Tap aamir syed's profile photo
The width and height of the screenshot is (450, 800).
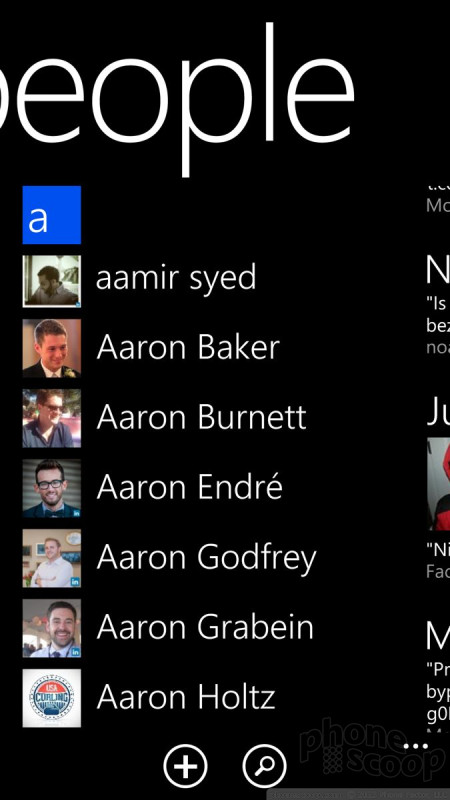[52, 281]
